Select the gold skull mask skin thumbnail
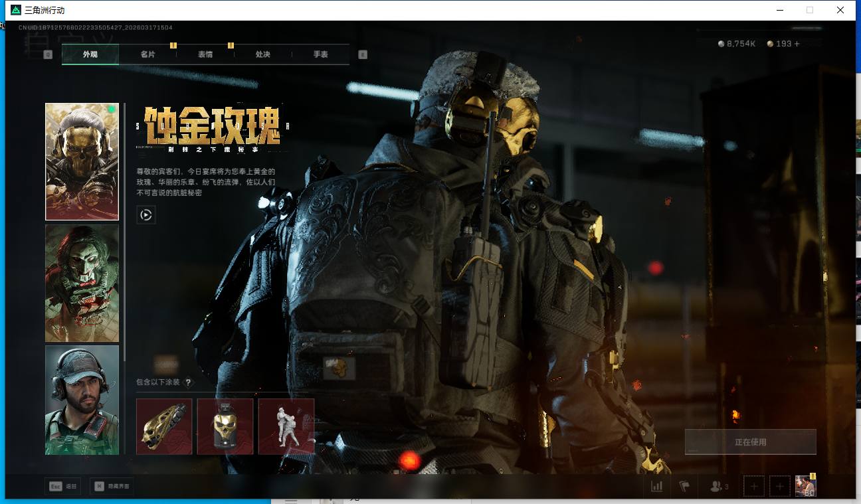The height and width of the screenshot is (504, 861). coord(82,161)
